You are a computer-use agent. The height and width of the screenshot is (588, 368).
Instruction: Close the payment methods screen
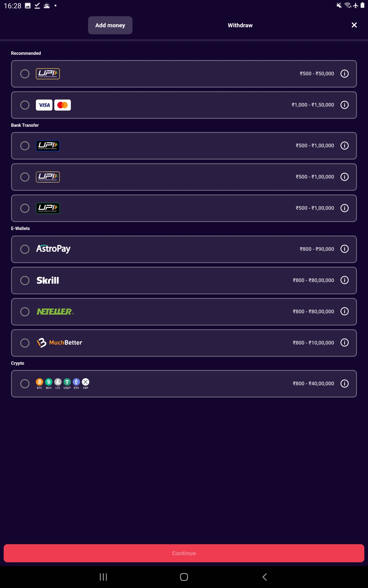354,25
